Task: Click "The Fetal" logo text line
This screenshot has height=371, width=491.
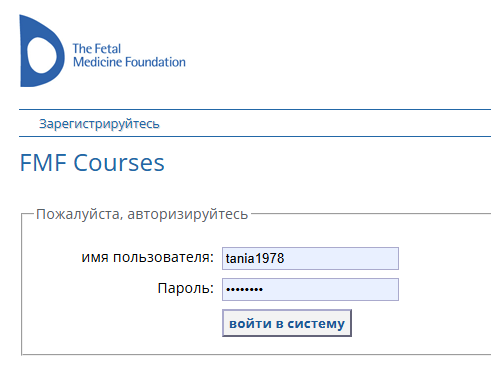Action: click(97, 49)
